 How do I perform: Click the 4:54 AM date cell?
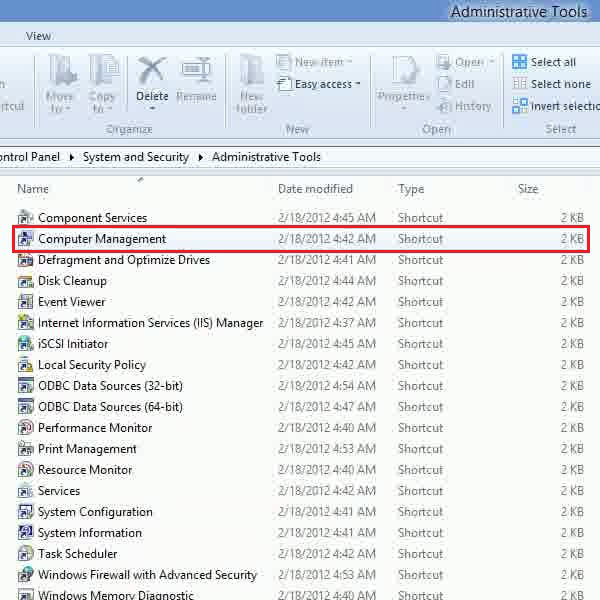pos(327,386)
